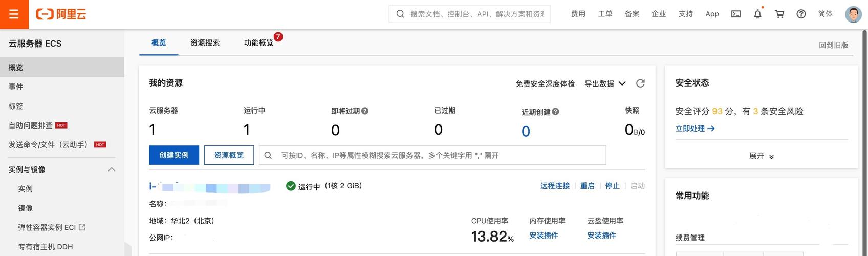Click 回到旧版 to return to old version
Screen dimensions: 868x256
tap(834, 45)
